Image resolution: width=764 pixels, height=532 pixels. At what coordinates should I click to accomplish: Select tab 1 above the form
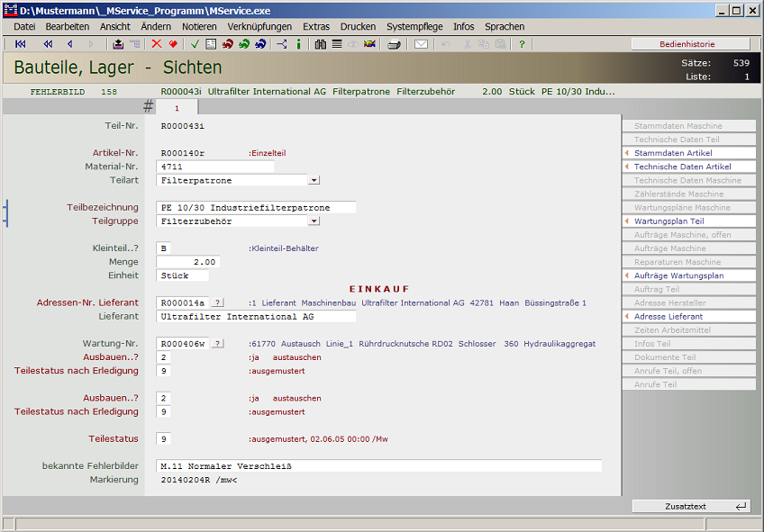177,106
